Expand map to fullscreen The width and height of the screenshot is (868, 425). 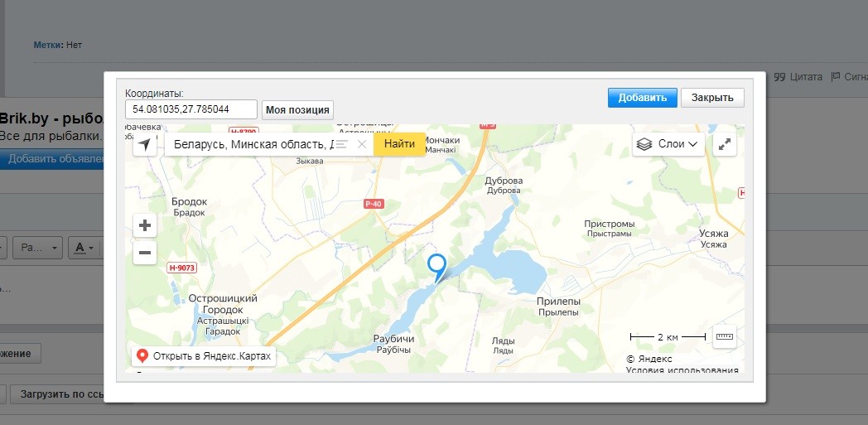point(724,144)
